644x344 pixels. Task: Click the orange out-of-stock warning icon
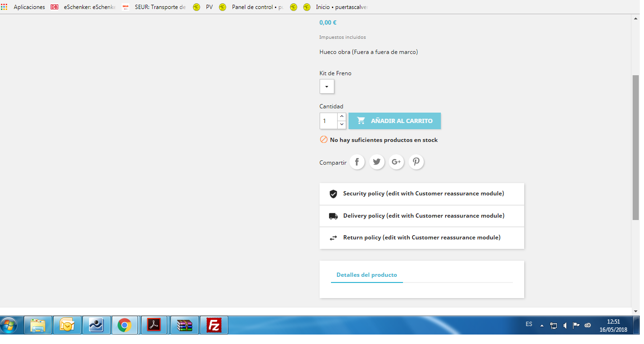click(x=324, y=140)
